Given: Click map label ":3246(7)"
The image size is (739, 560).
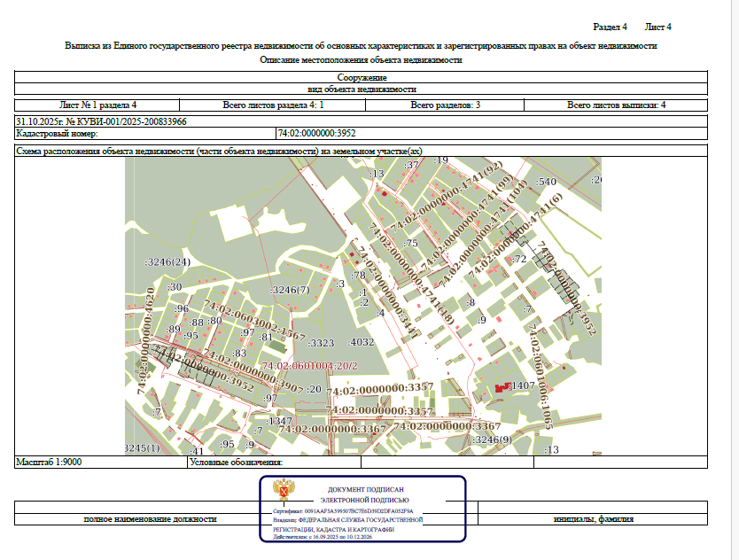Looking at the screenshot, I should tap(290, 290).
